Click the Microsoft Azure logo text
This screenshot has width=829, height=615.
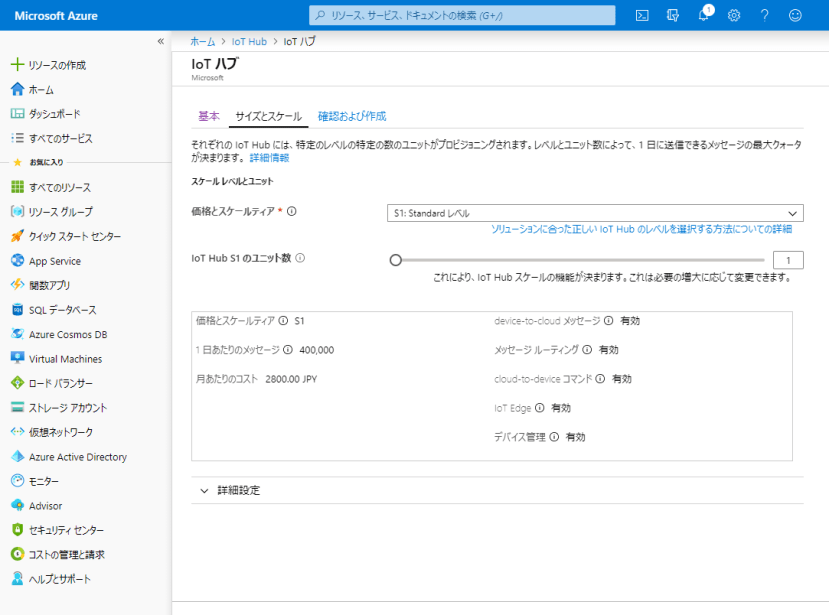coord(56,16)
